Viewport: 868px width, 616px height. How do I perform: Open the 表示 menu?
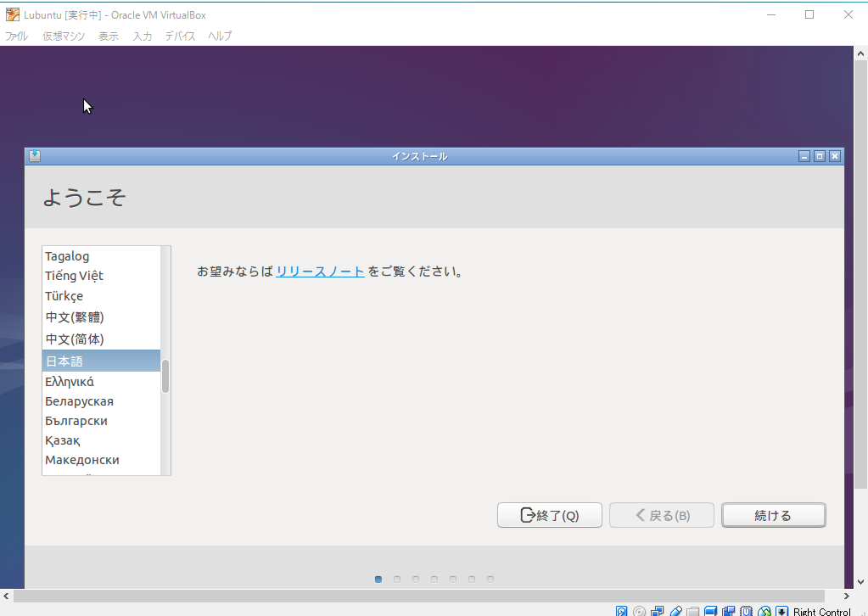point(109,36)
